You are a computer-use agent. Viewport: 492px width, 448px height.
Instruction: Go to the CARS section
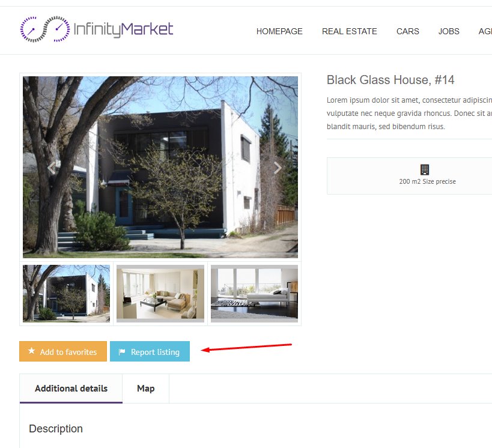(407, 31)
